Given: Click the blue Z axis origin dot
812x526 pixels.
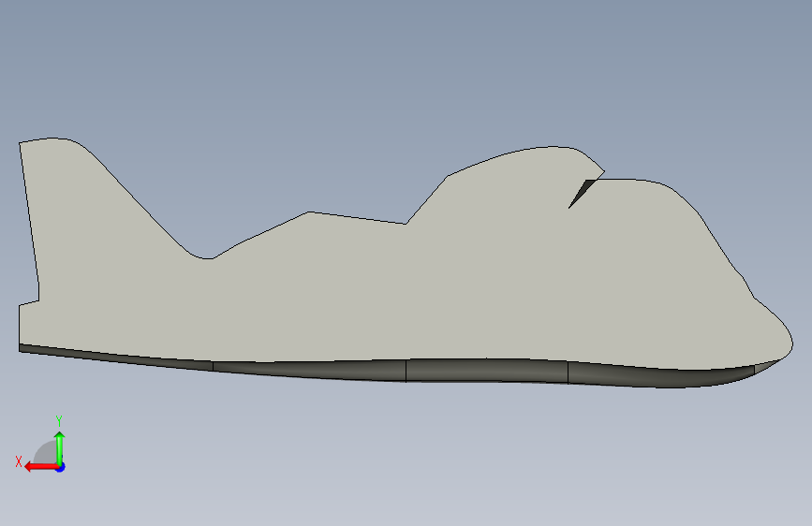Looking at the screenshot, I should 61,467.
